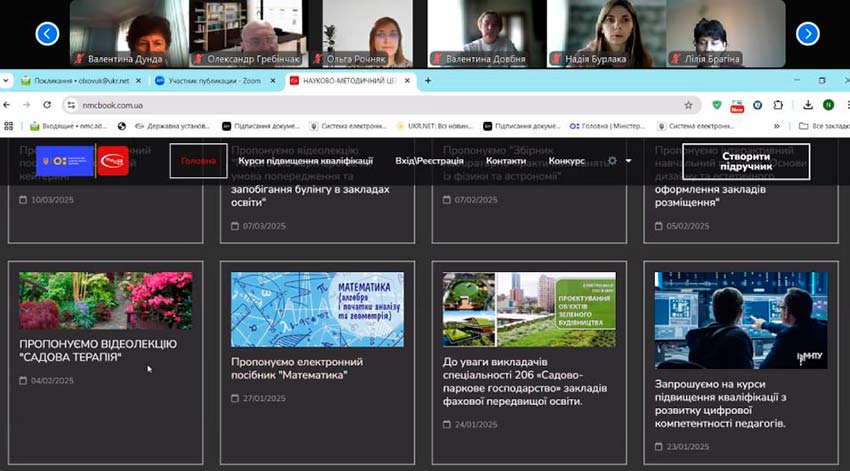Click the Створити підручник button

746,162
